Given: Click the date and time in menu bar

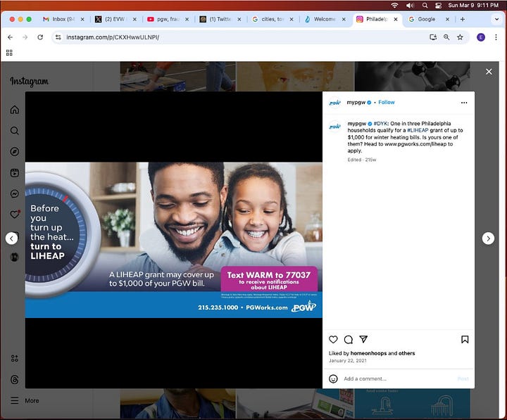Looking at the screenshot, I should pyautogui.click(x=473, y=5).
